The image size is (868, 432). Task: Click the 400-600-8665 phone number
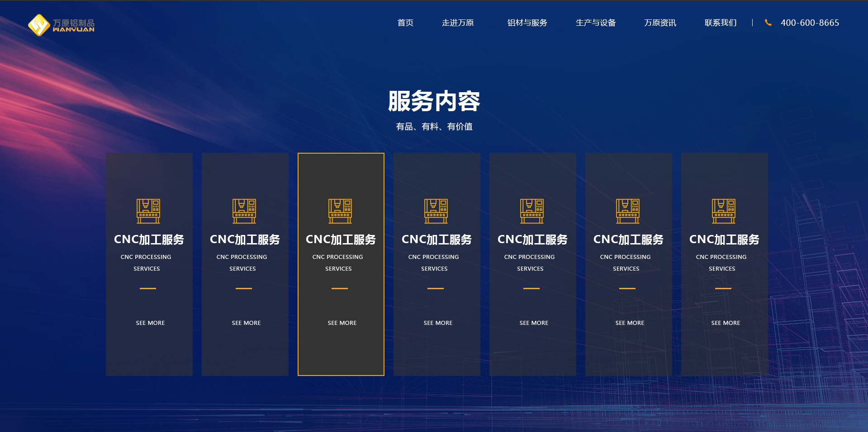click(810, 23)
